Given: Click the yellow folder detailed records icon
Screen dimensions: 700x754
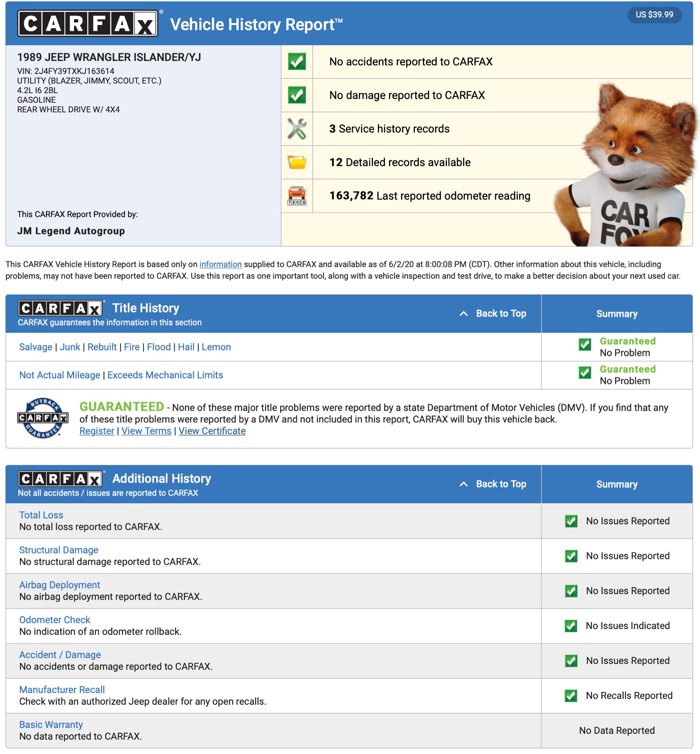Looking at the screenshot, I should 297,162.
